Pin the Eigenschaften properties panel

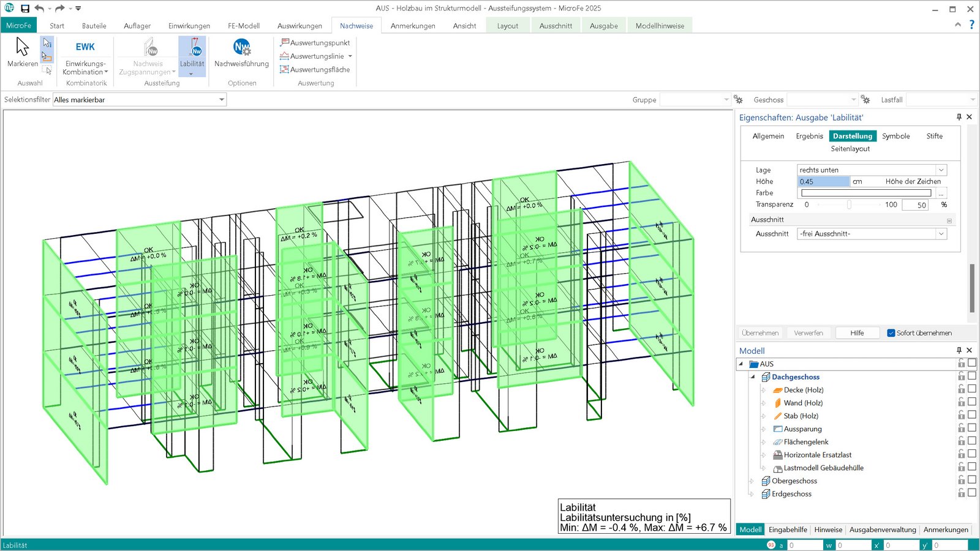959,117
